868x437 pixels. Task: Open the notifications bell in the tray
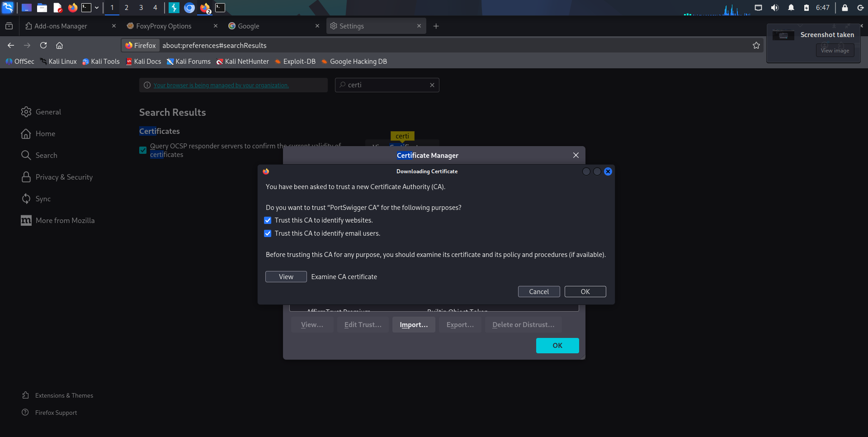791,8
